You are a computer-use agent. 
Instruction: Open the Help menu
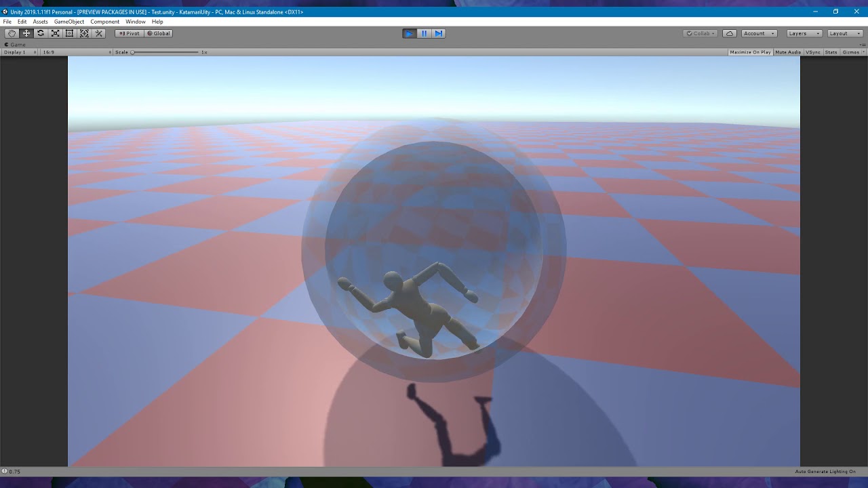(x=157, y=22)
